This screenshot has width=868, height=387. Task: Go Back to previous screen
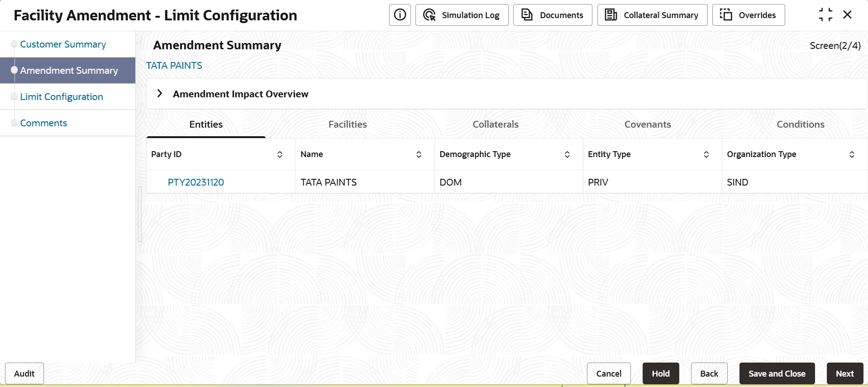pyautogui.click(x=709, y=373)
